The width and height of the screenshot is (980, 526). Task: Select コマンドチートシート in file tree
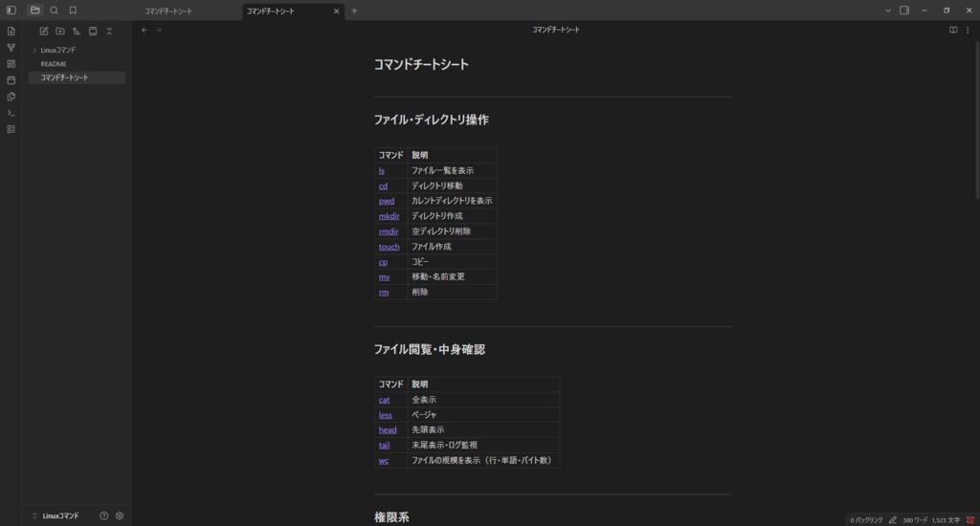coord(77,77)
